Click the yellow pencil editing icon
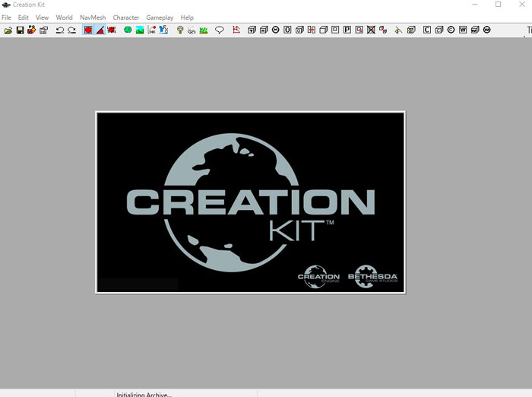Screen dimensions: 532x397 [399, 30]
